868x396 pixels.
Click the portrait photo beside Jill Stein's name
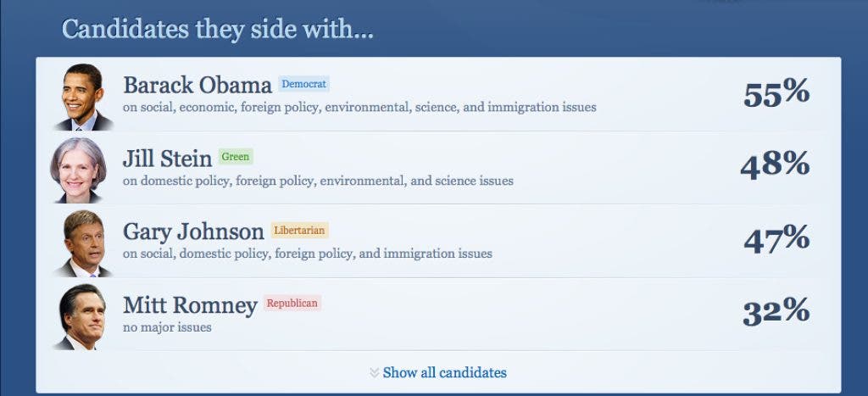point(78,170)
